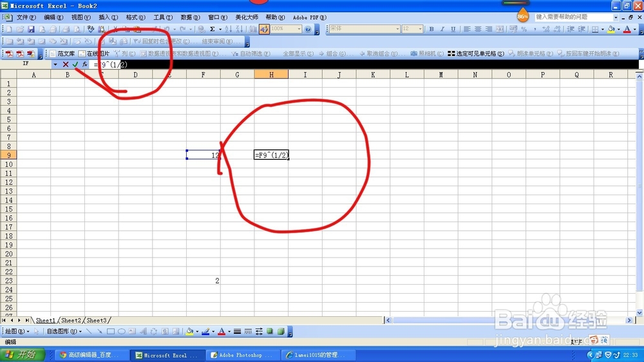The height and width of the screenshot is (362, 644).
Task: Open the font name dropdown 宋体
Action: tap(397, 29)
